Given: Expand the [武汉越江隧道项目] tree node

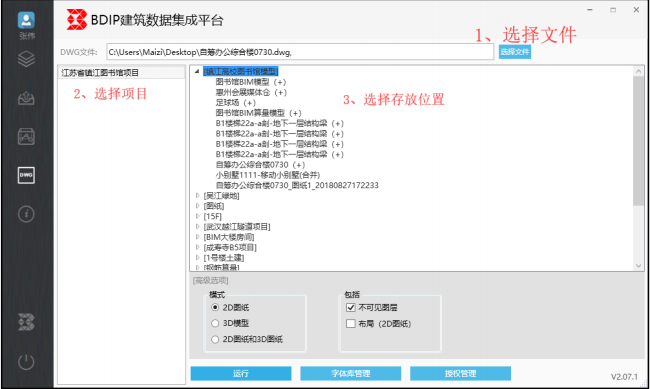Looking at the screenshot, I should pos(197,226).
